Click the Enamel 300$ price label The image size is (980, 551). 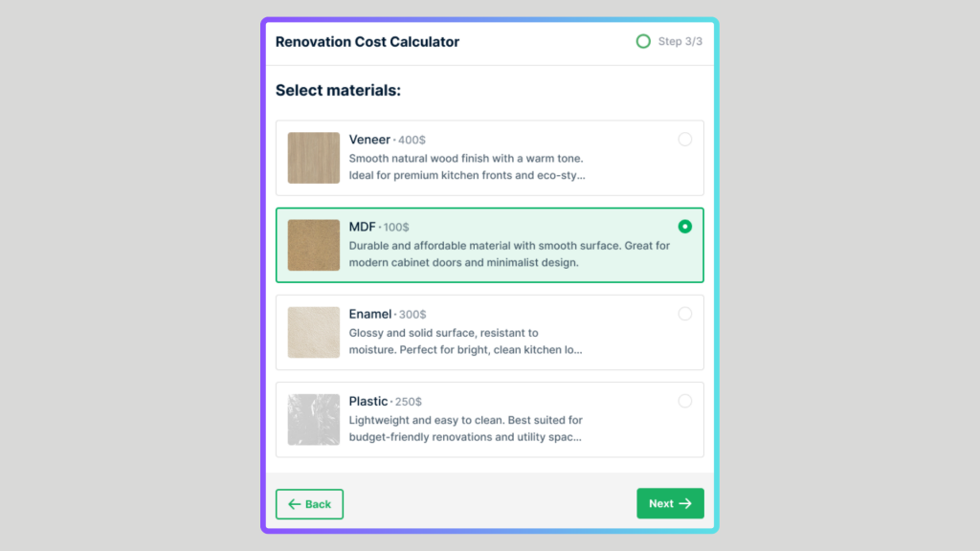(x=412, y=314)
